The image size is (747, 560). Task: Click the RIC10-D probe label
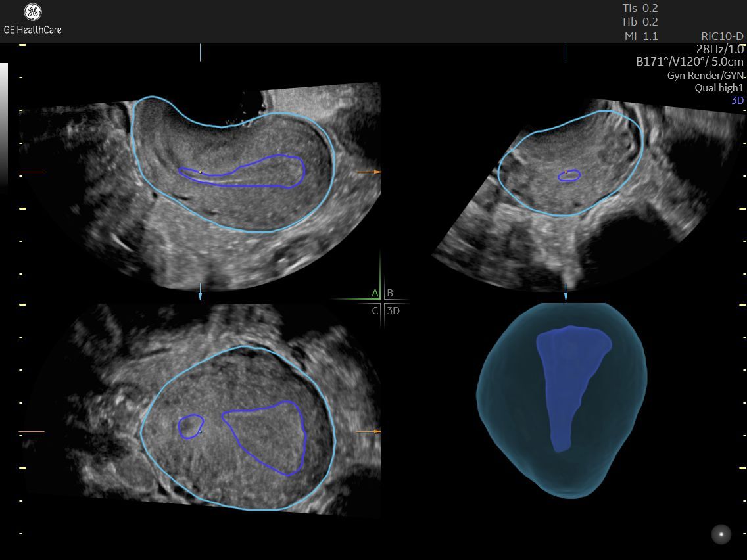click(722, 37)
